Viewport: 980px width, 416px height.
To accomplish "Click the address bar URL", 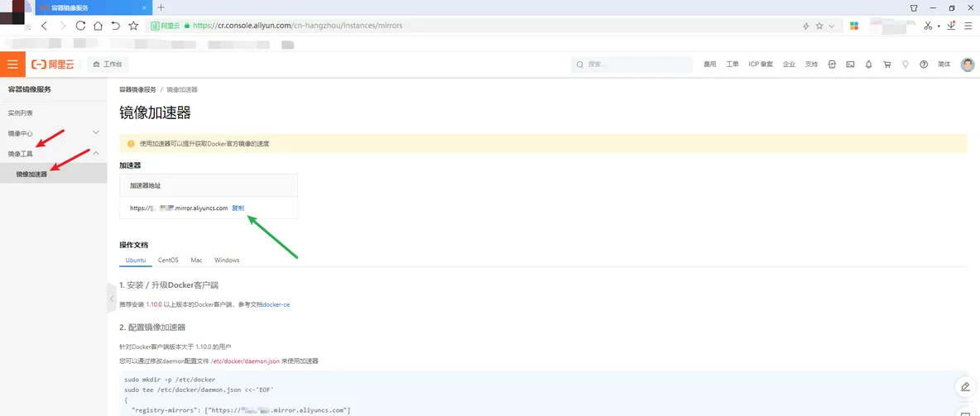I will point(297,26).
